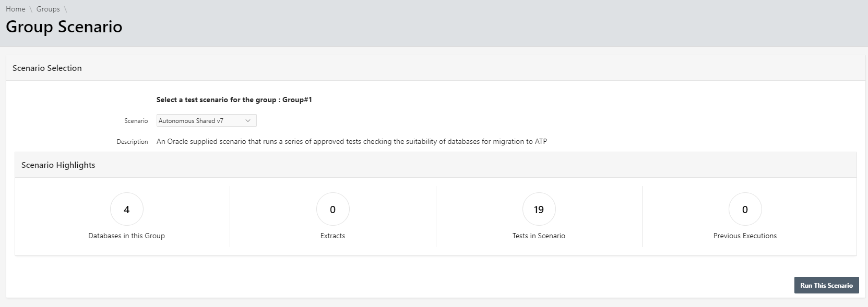Click the Previous Executions label
Screen dimensions: 868x307
click(745, 236)
